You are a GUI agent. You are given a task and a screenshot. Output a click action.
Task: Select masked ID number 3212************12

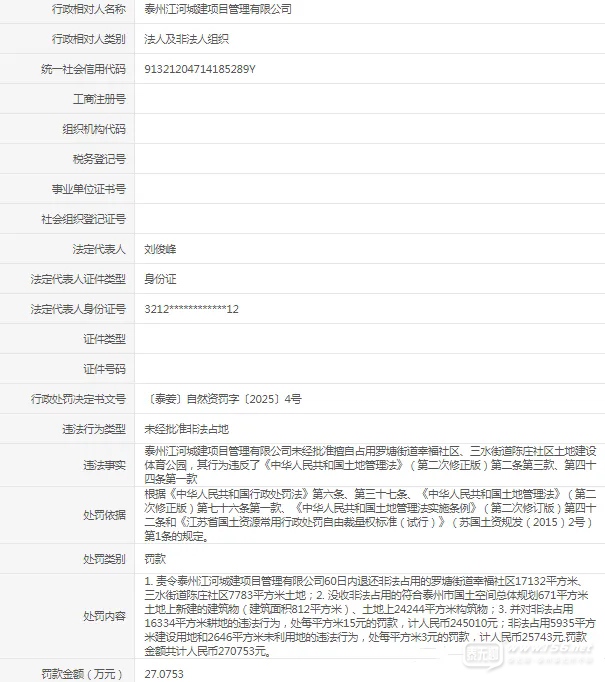tap(191, 308)
